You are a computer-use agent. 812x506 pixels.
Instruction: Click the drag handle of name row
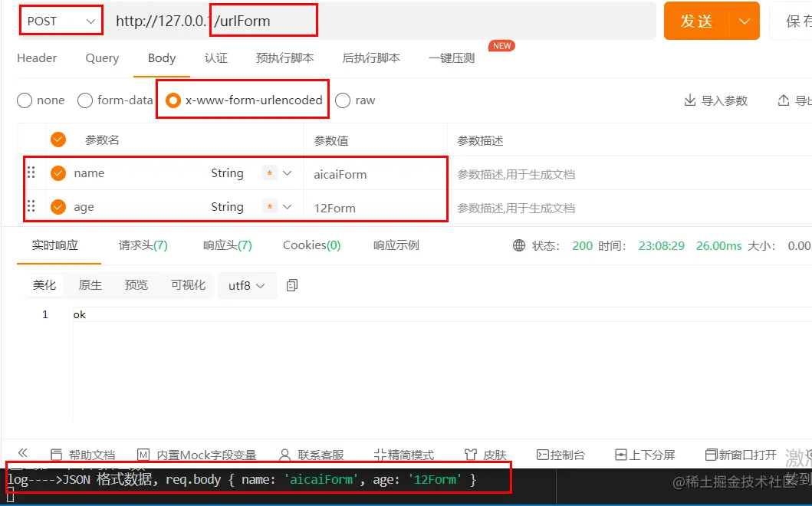tap(31, 172)
